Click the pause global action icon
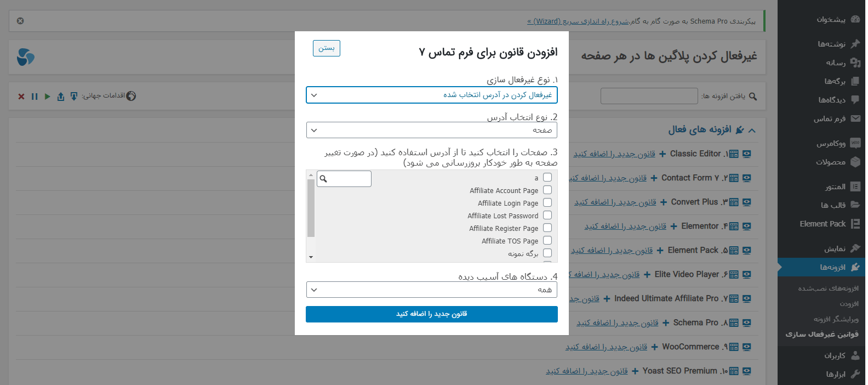The height and width of the screenshot is (385, 868). tap(35, 97)
